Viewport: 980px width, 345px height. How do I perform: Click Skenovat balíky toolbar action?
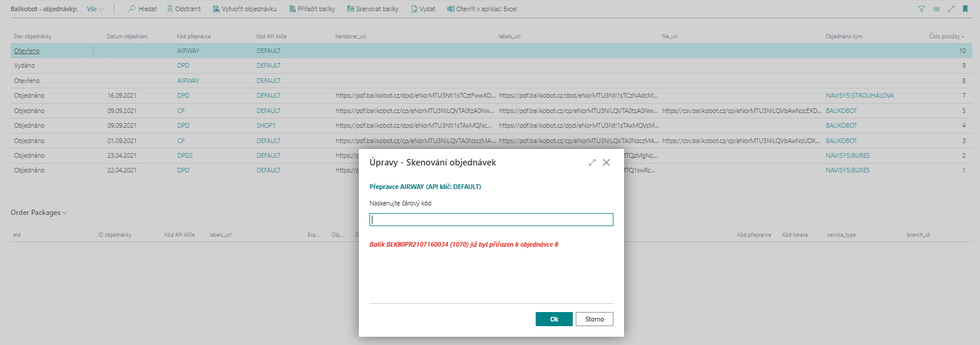pyautogui.click(x=377, y=9)
